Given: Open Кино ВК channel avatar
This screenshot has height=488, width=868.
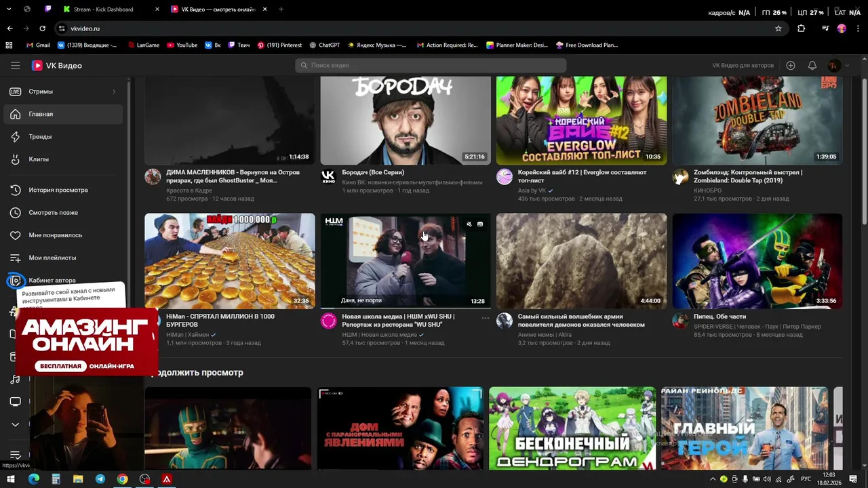Looking at the screenshot, I should [328, 177].
